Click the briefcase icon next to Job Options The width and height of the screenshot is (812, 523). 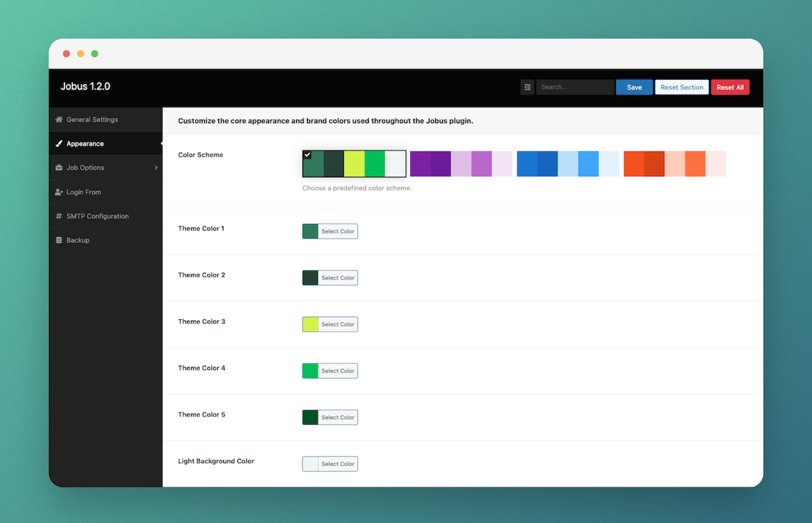[58, 168]
